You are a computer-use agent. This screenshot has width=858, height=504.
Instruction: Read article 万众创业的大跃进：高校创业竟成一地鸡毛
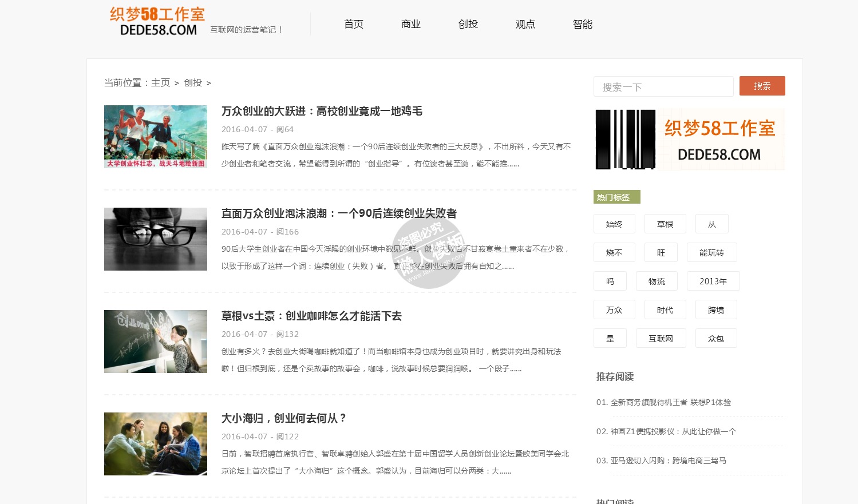322,111
